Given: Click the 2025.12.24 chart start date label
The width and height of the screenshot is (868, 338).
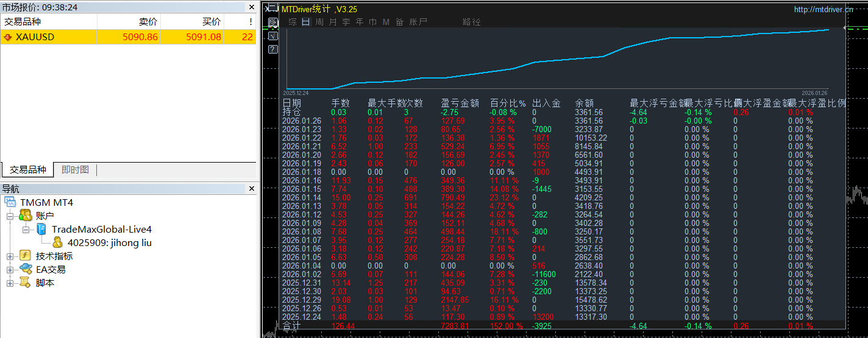Looking at the screenshot, I should (x=296, y=93).
